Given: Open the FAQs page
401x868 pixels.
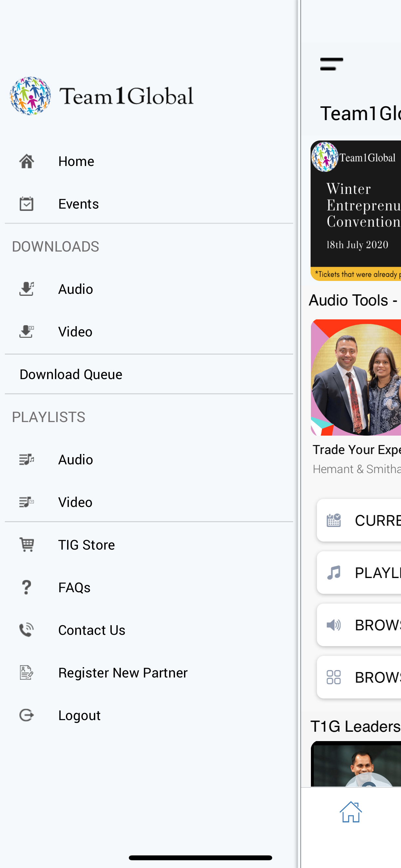Looking at the screenshot, I should 149,587.
